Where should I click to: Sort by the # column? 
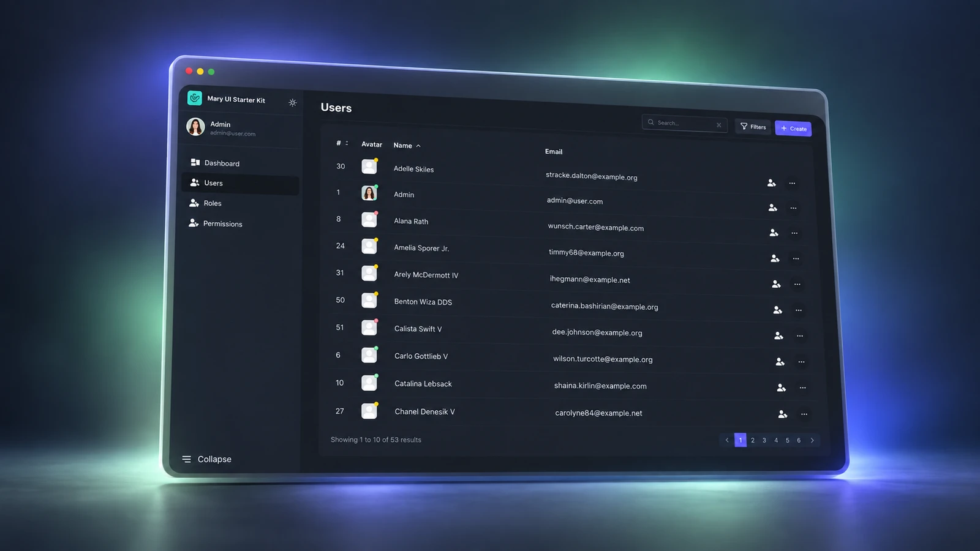tap(342, 143)
